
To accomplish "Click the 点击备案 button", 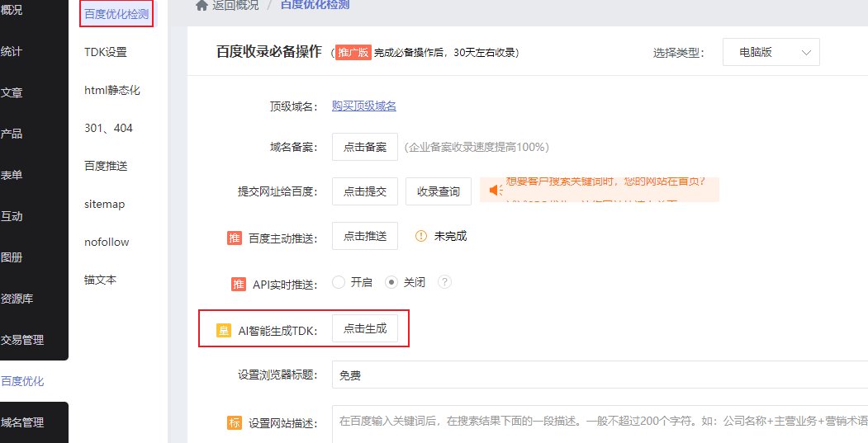I will click(365, 147).
